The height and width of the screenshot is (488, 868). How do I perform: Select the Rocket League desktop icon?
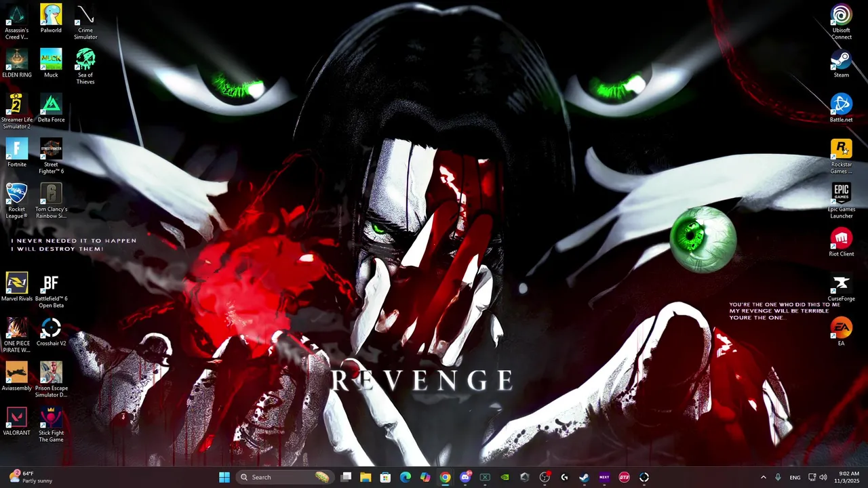(x=17, y=201)
